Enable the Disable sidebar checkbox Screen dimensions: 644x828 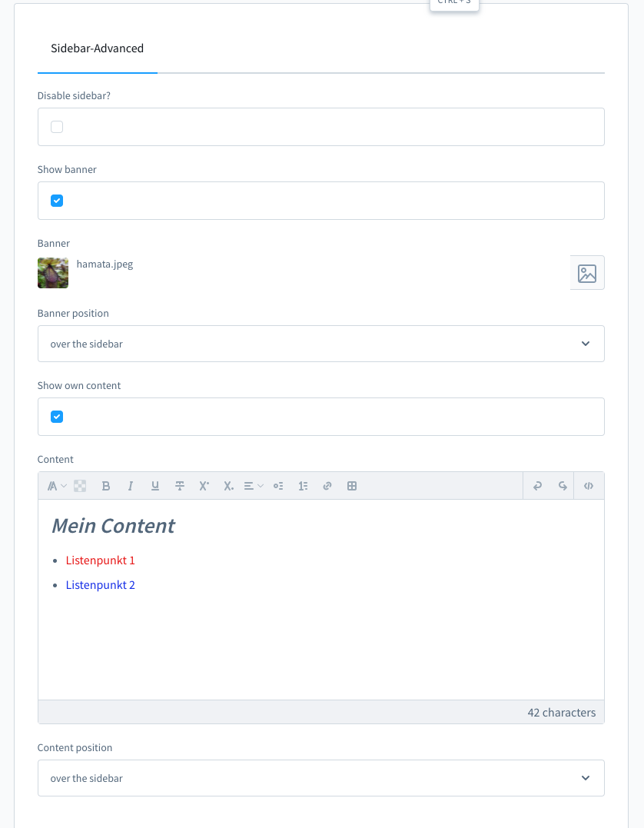(x=57, y=127)
